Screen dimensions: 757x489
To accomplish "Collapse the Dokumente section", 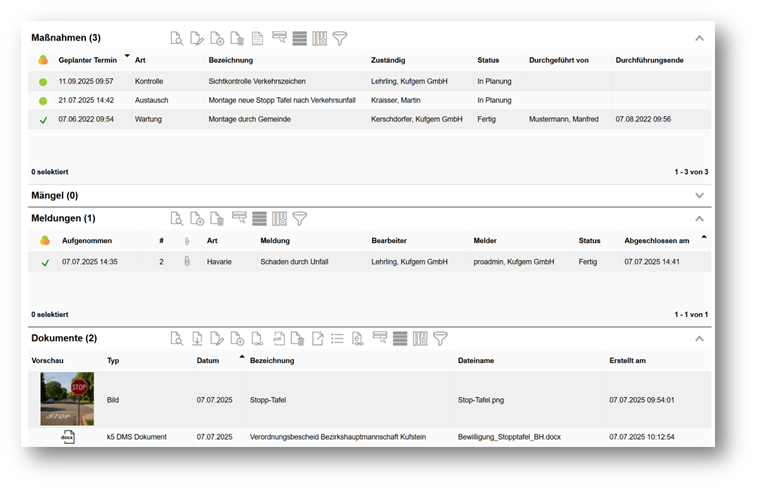I will tap(699, 339).
